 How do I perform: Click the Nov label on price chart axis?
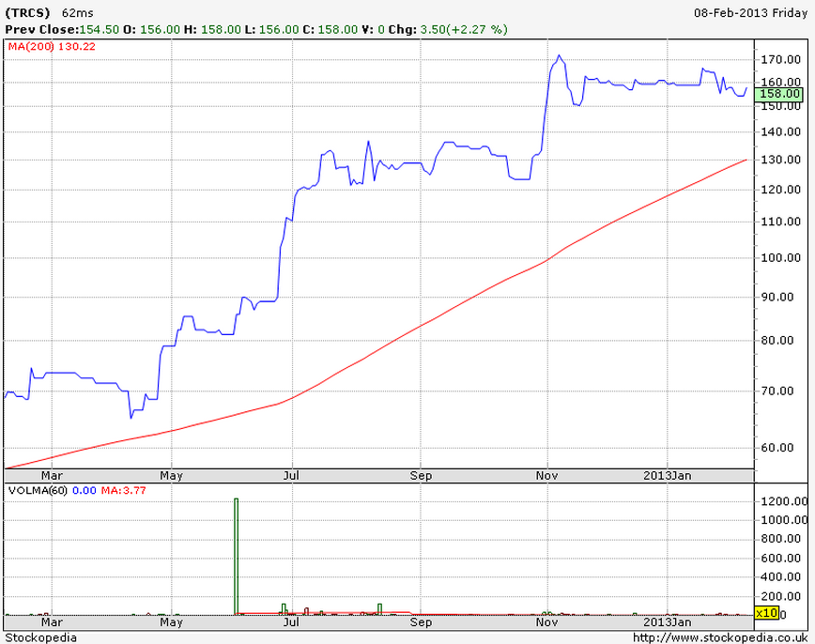coord(546,476)
